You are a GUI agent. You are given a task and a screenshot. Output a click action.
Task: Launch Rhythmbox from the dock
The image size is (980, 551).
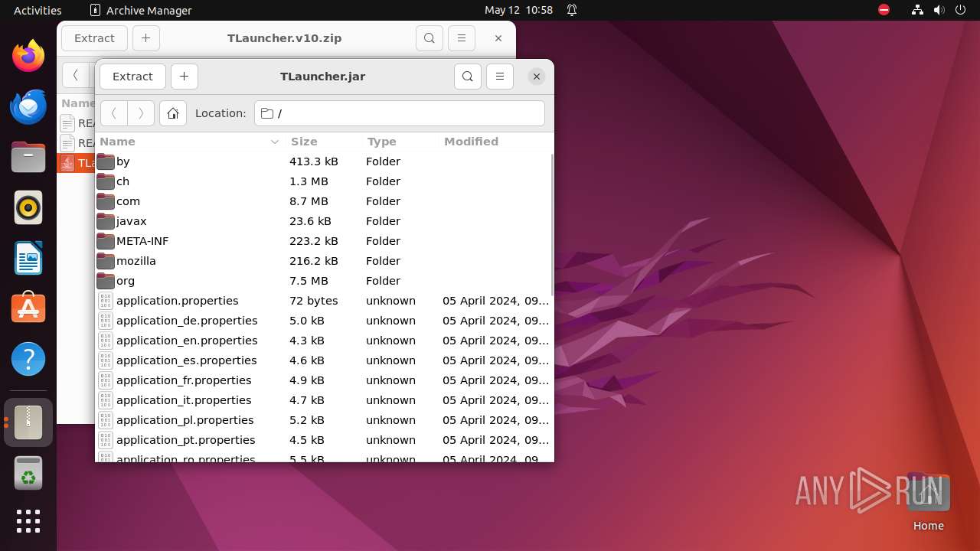[x=28, y=207]
